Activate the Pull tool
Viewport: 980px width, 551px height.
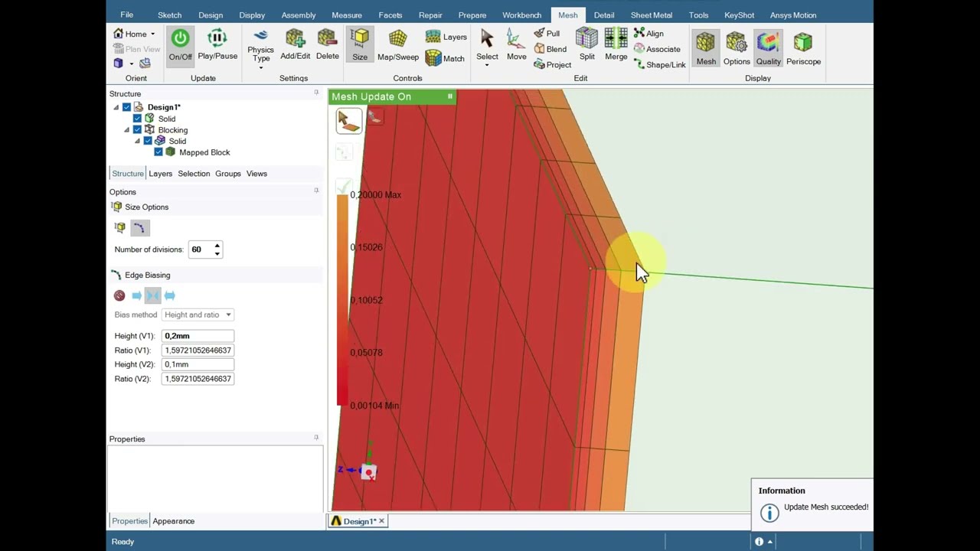click(x=547, y=34)
